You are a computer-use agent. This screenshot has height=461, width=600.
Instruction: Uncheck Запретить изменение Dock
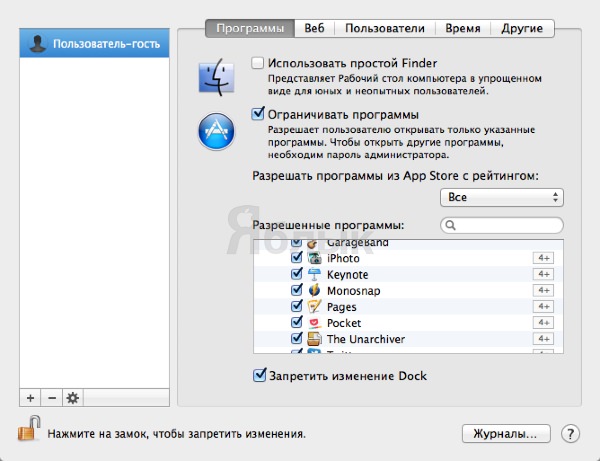(259, 375)
